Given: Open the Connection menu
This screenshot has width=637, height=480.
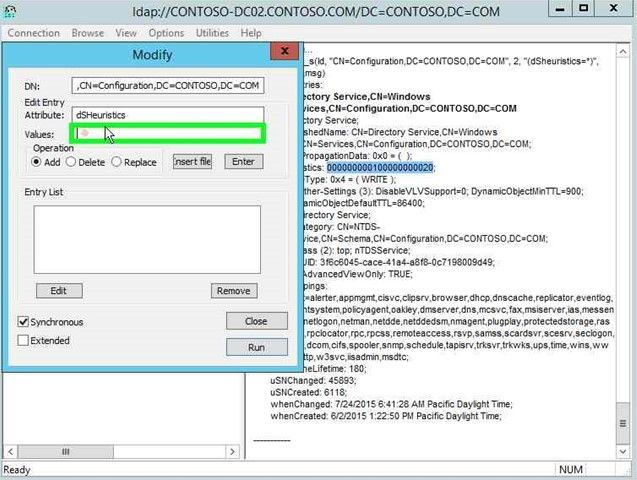Looking at the screenshot, I should point(34,33).
